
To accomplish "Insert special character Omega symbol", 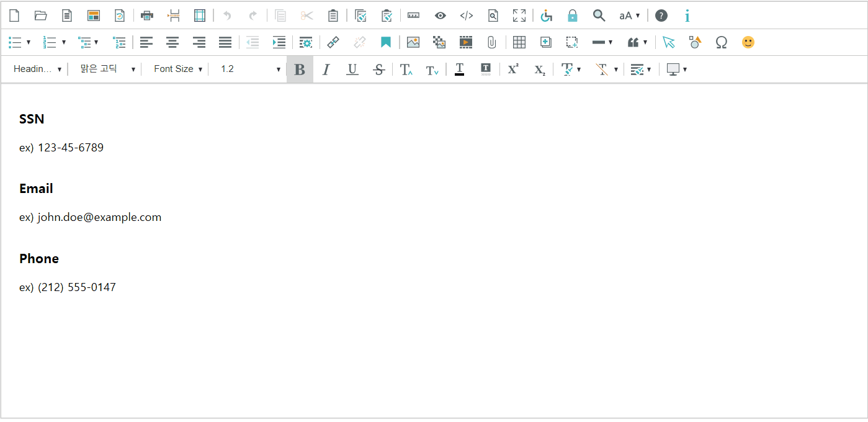I will (721, 42).
